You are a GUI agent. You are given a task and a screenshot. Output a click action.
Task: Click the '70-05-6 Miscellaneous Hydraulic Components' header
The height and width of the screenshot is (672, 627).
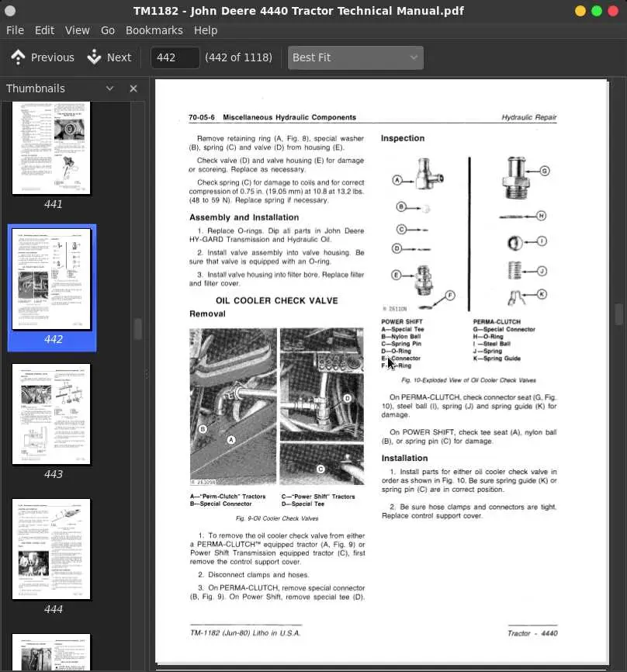(x=272, y=117)
